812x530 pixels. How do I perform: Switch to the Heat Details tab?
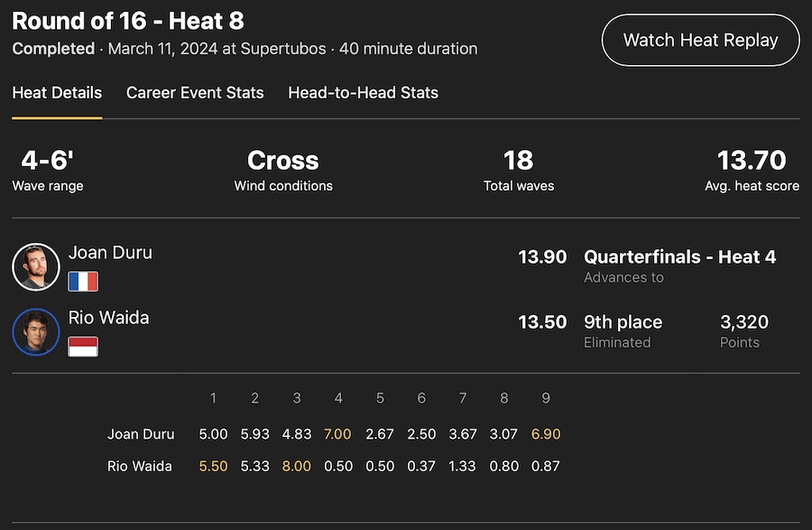[x=57, y=92]
